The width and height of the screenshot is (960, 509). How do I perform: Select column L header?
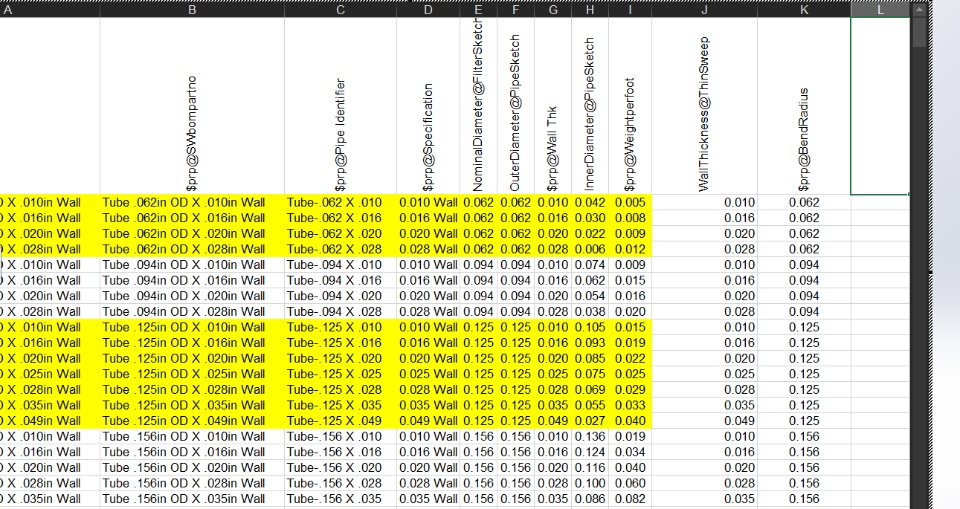880,9
